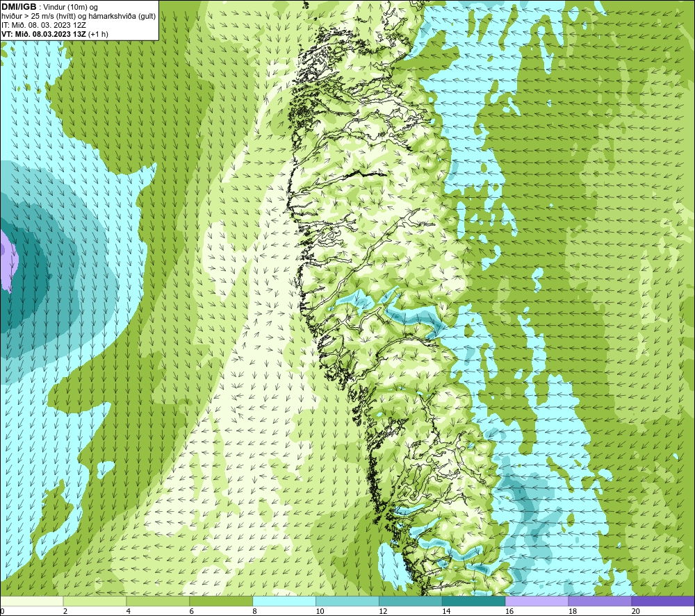The image size is (695, 616).
Task: Click the dark purple swatch above 20
Action: (x=662, y=601)
